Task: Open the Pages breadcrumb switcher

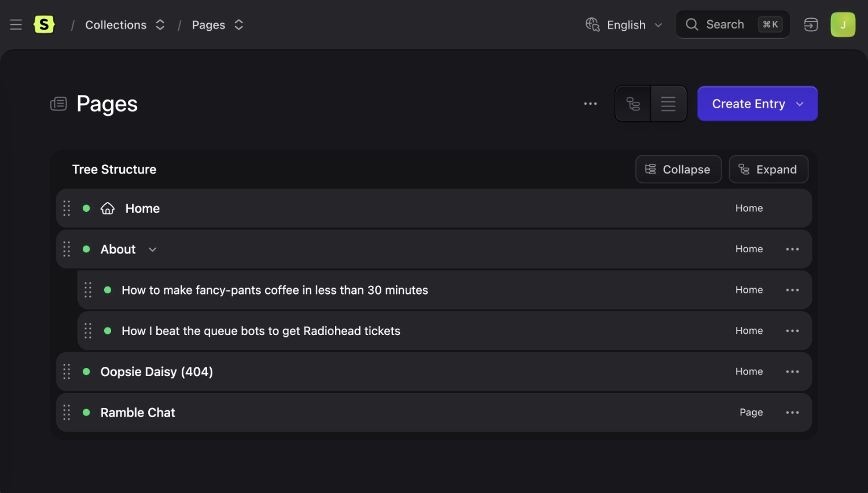Action: (238, 25)
